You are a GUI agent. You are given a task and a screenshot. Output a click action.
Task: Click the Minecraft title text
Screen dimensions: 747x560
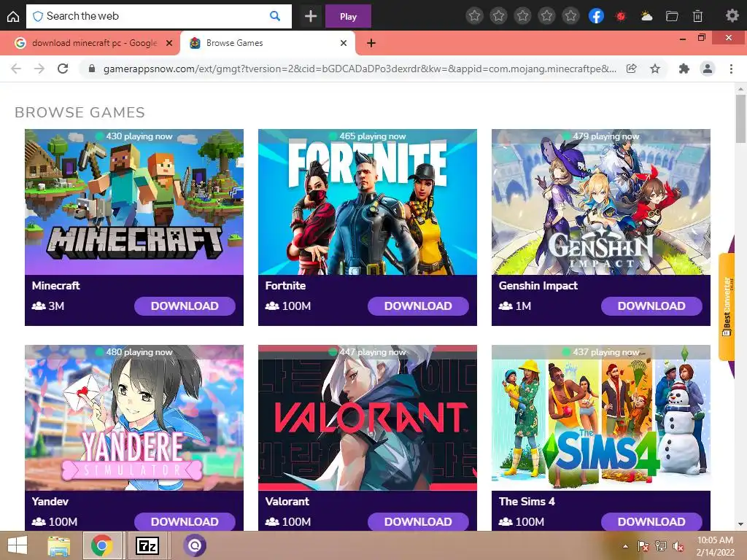tap(55, 286)
